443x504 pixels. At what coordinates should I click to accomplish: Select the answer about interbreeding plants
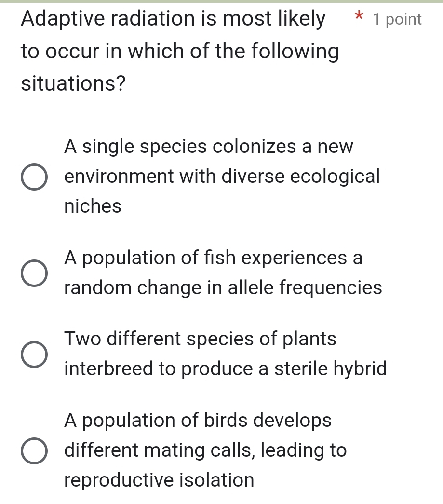pyautogui.click(x=225, y=368)
